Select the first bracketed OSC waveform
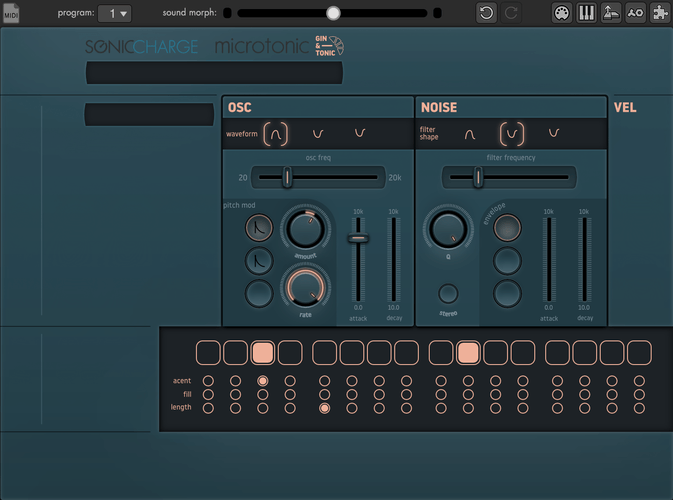Viewport: 673px width, 500px height. (276, 134)
